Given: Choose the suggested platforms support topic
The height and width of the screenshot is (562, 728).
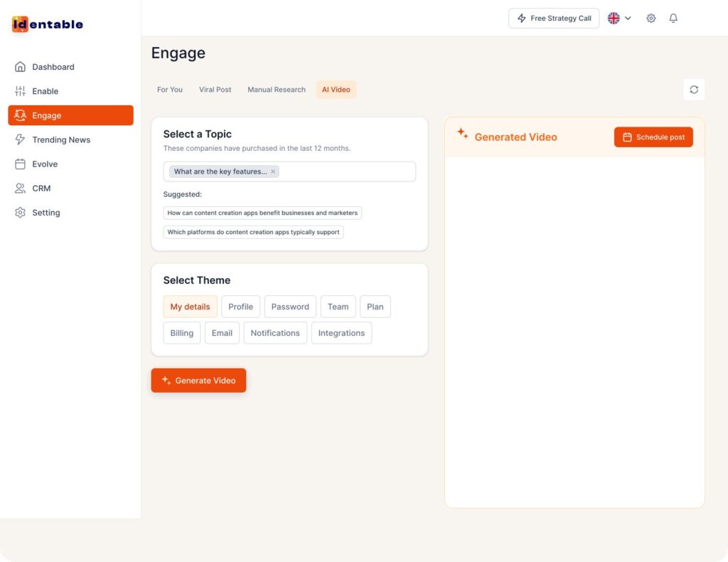Looking at the screenshot, I should click(254, 232).
